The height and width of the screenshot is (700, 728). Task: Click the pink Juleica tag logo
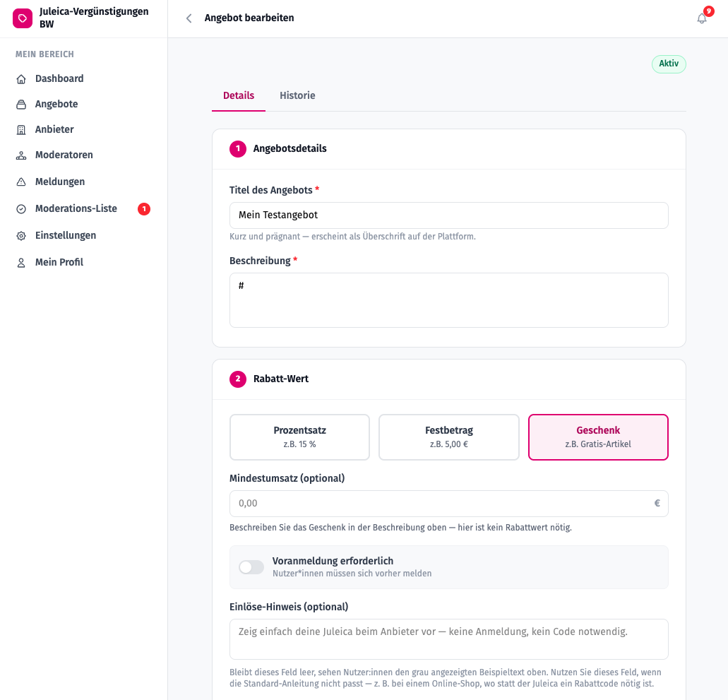[x=23, y=18]
